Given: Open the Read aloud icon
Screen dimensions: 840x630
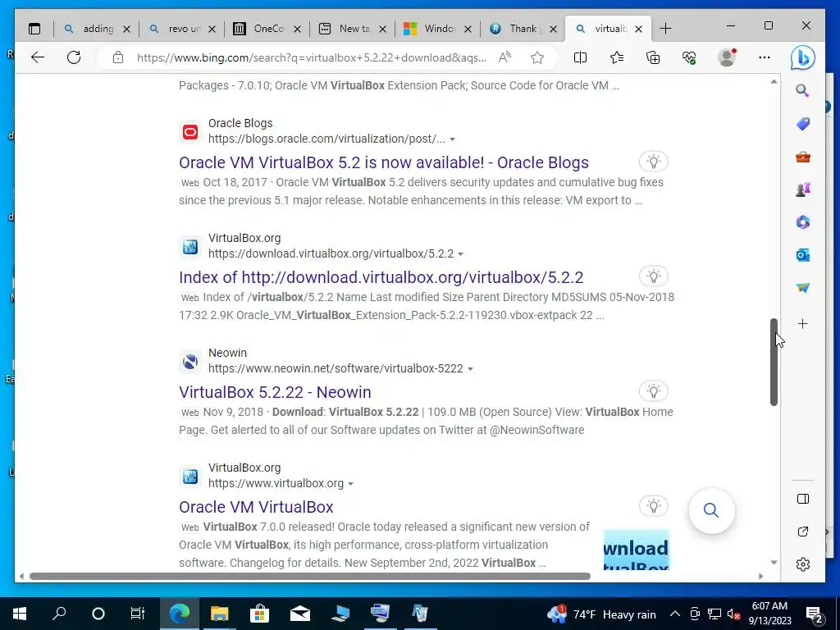Looking at the screenshot, I should 504,57.
